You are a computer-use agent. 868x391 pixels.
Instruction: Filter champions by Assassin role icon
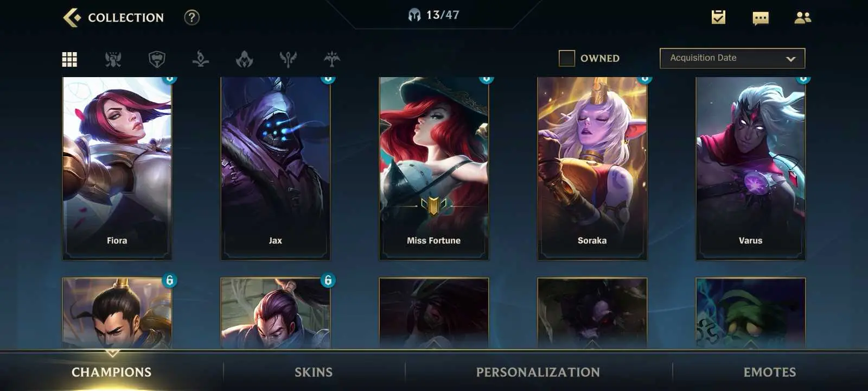pos(244,59)
